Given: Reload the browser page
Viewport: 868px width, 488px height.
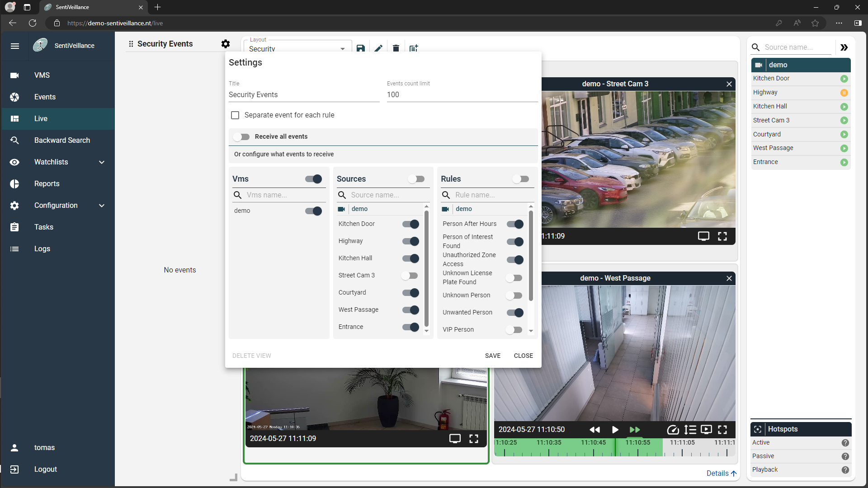Looking at the screenshot, I should (33, 23).
